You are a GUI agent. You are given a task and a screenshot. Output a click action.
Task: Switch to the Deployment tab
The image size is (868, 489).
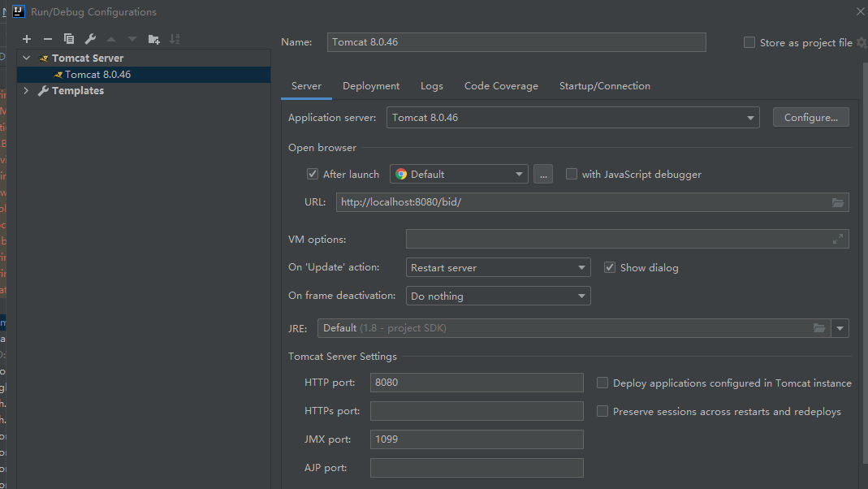pyautogui.click(x=371, y=86)
